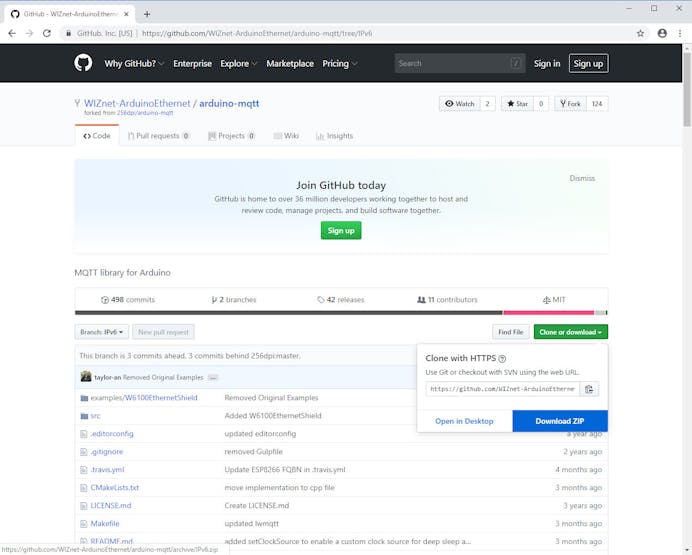Click Find File button
Screen dimensions: 692x555
click(x=511, y=332)
